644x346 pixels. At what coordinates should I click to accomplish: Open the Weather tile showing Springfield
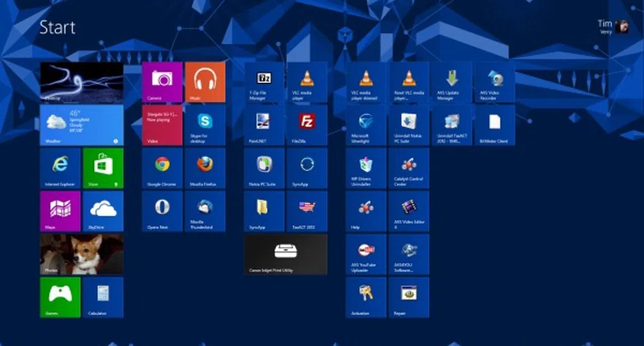pos(82,125)
